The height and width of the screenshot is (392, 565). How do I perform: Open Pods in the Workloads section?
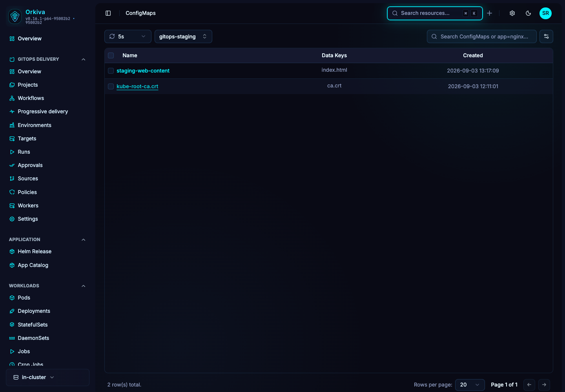(x=24, y=298)
